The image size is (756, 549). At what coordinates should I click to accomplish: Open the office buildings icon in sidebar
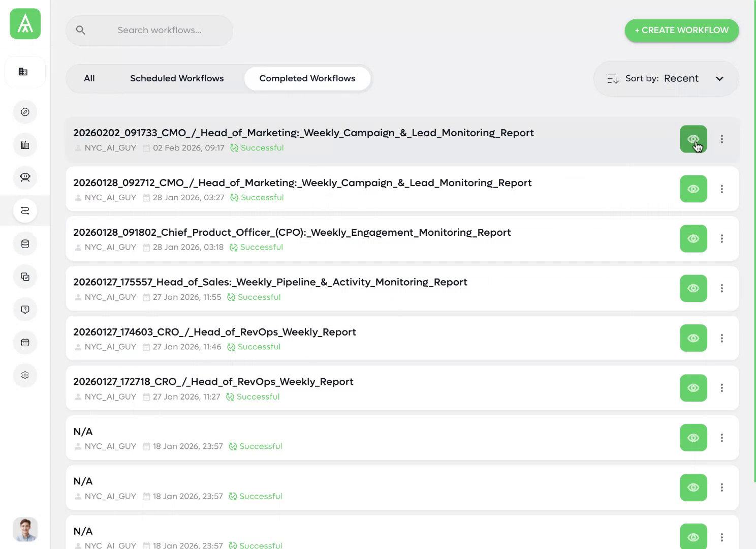tap(25, 145)
